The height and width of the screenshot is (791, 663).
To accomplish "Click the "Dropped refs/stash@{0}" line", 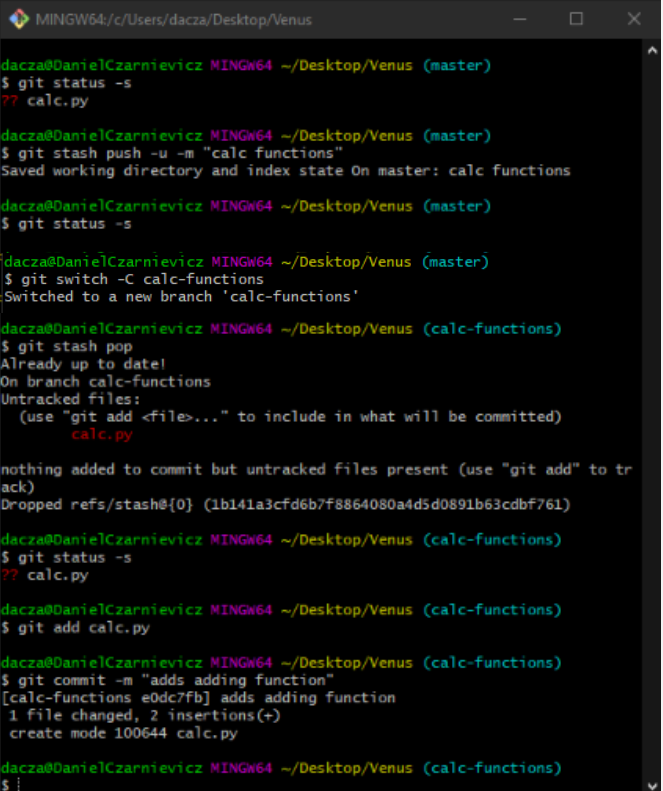I will [285, 505].
